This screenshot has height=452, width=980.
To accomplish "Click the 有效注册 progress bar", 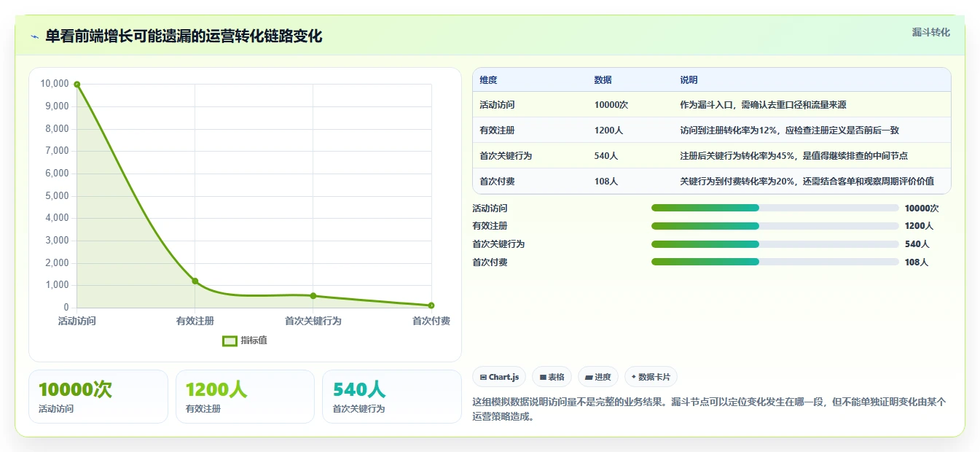I will [775, 226].
